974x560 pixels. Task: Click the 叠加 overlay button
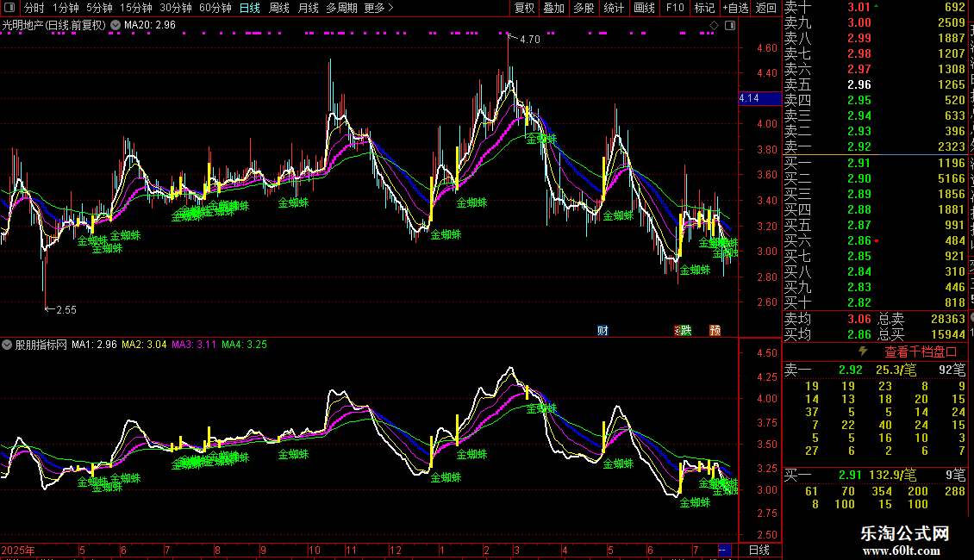(x=554, y=8)
